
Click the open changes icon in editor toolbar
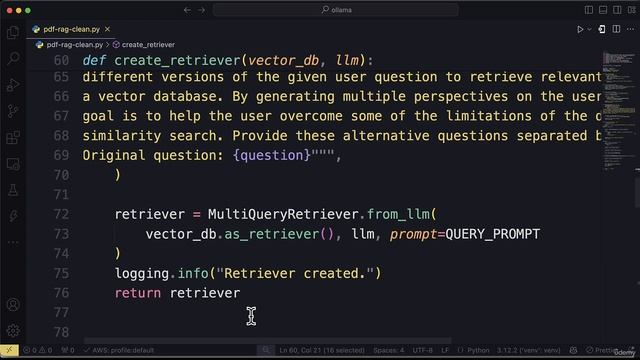(x=602, y=29)
